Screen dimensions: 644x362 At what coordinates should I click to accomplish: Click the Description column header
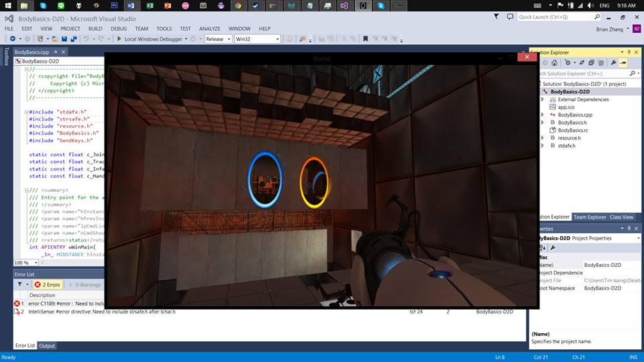click(x=42, y=295)
